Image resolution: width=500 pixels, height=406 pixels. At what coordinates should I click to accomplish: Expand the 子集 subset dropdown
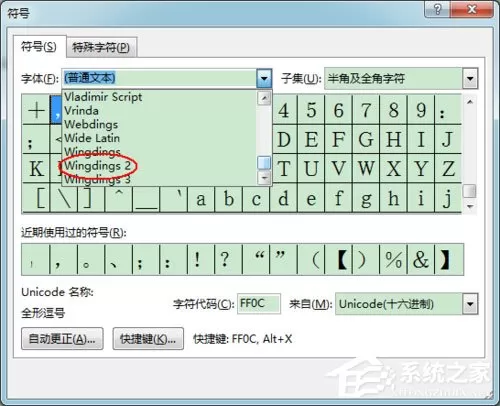[x=470, y=79]
